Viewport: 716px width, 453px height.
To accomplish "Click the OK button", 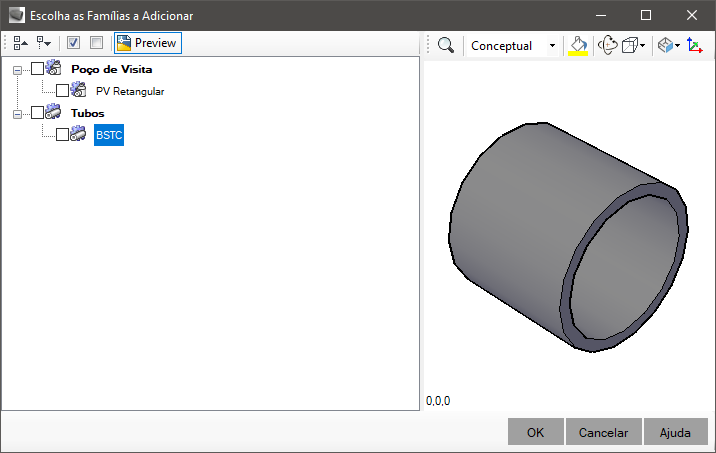I will (536, 432).
